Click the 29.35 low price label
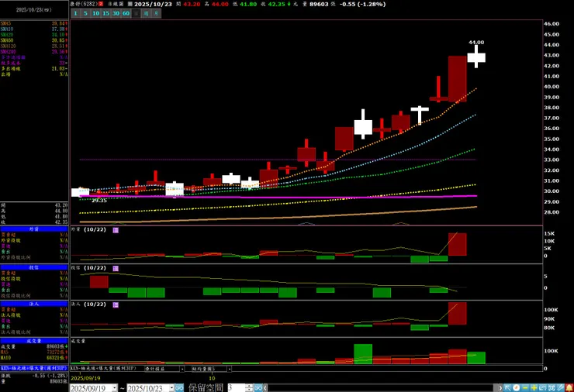The height and width of the screenshot is (392, 574). pos(99,201)
